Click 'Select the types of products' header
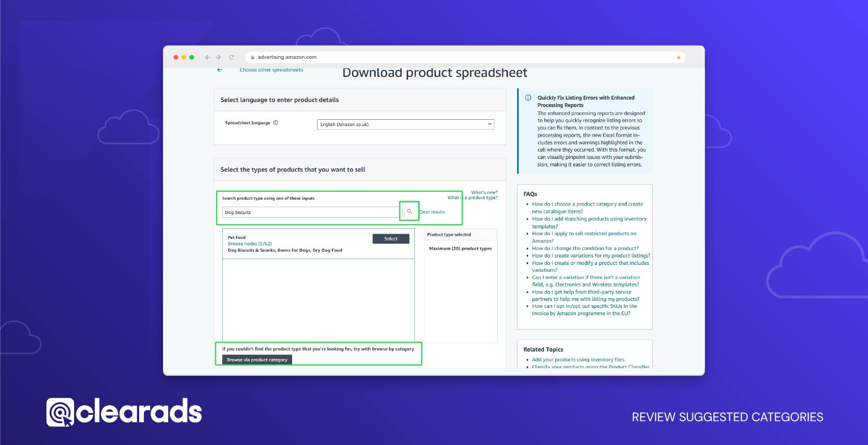 [x=293, y=170]
